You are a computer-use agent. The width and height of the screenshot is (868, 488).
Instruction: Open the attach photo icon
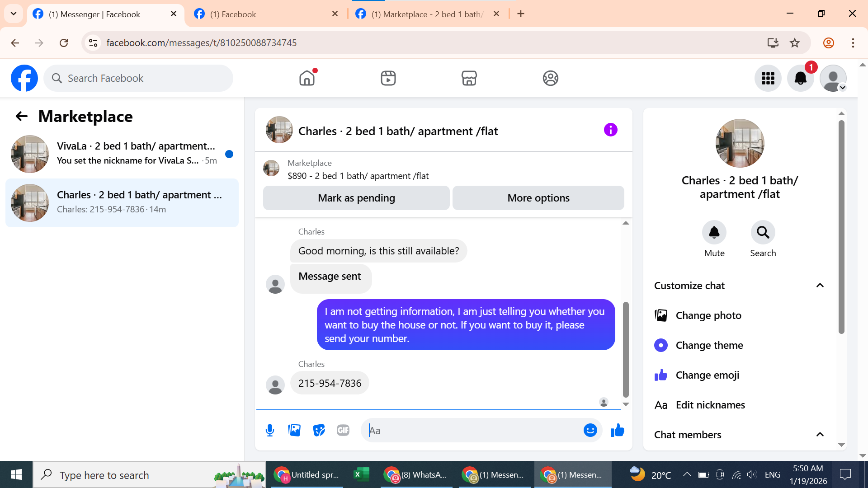click(294, 430)
